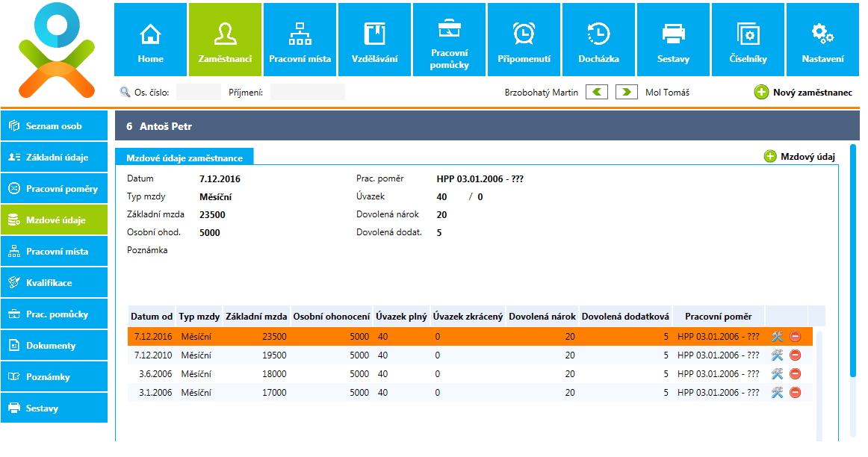Delete the 7.12.2010 wage record
The width and height of the screenshot is (868, 457).
pos(796,355)
